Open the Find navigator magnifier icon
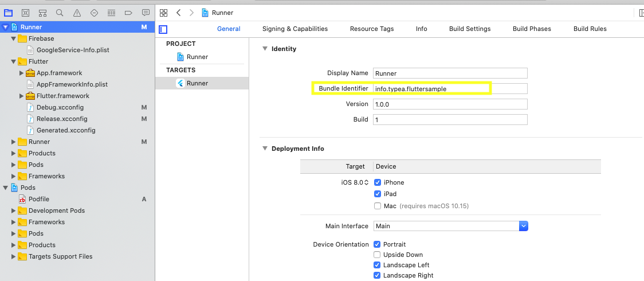This screenshot has height=281, width=644. tap(60, 13)
